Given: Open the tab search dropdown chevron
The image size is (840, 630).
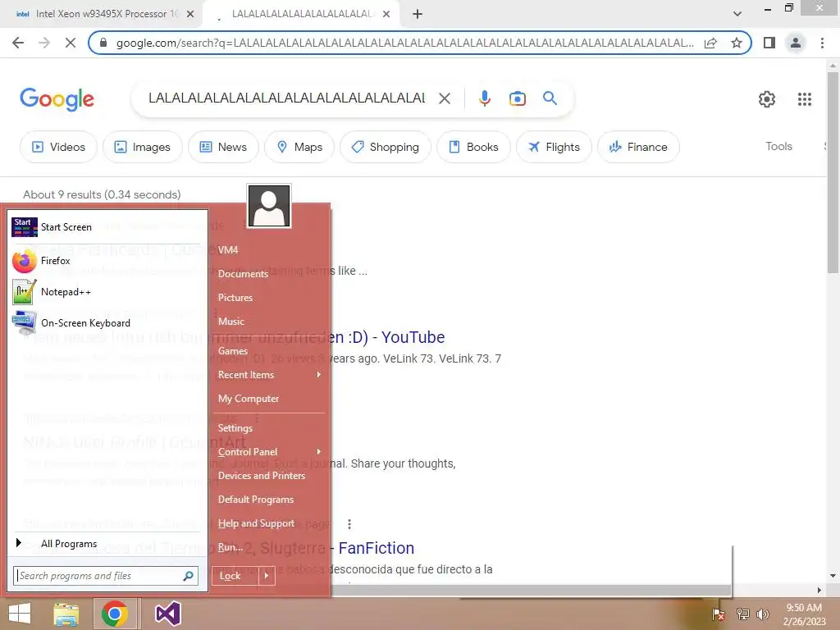Looking at the screenshot, I should point(737,14).
